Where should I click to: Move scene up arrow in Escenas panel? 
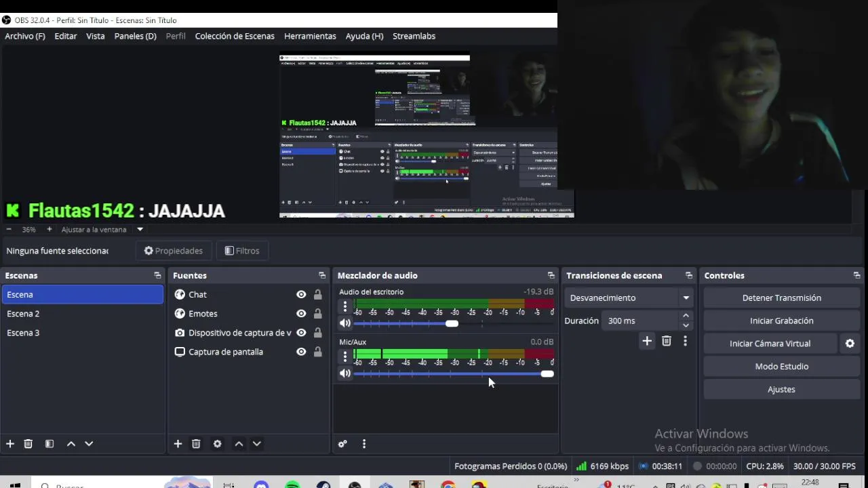click(x=71, y=444)
